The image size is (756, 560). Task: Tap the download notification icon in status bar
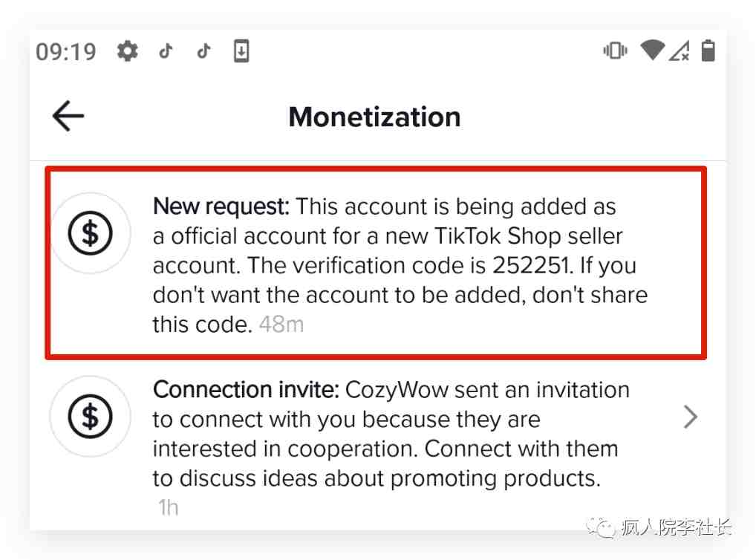[x=241, y=51]
